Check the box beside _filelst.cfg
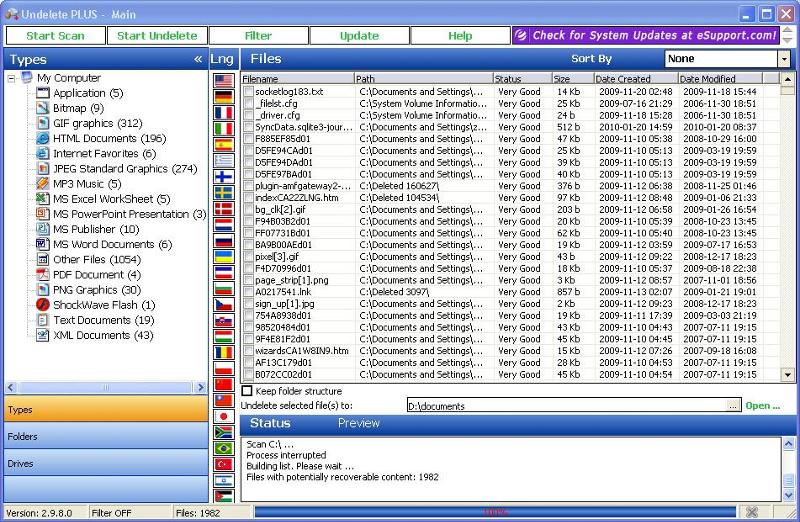Image resolution: width=800 pixels, height=522 pixels. 248,103
